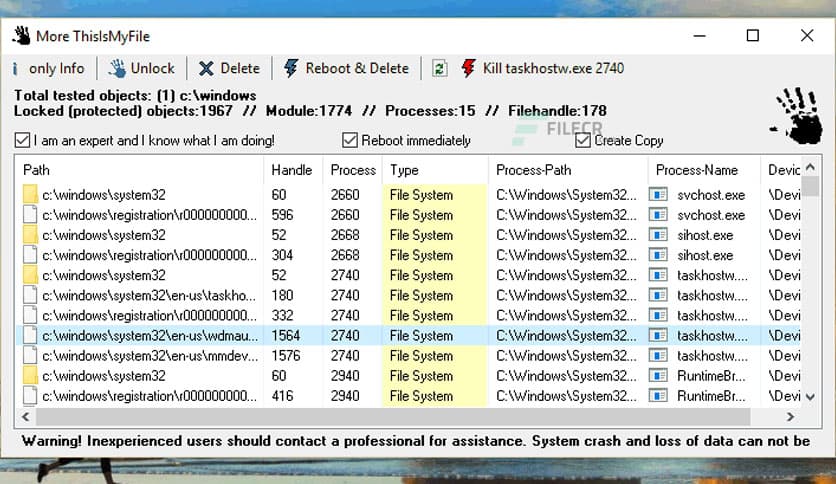Click folder icon of row with process 2740, handle 52
Screen dimensions: 836x484
tap(30, 275)
